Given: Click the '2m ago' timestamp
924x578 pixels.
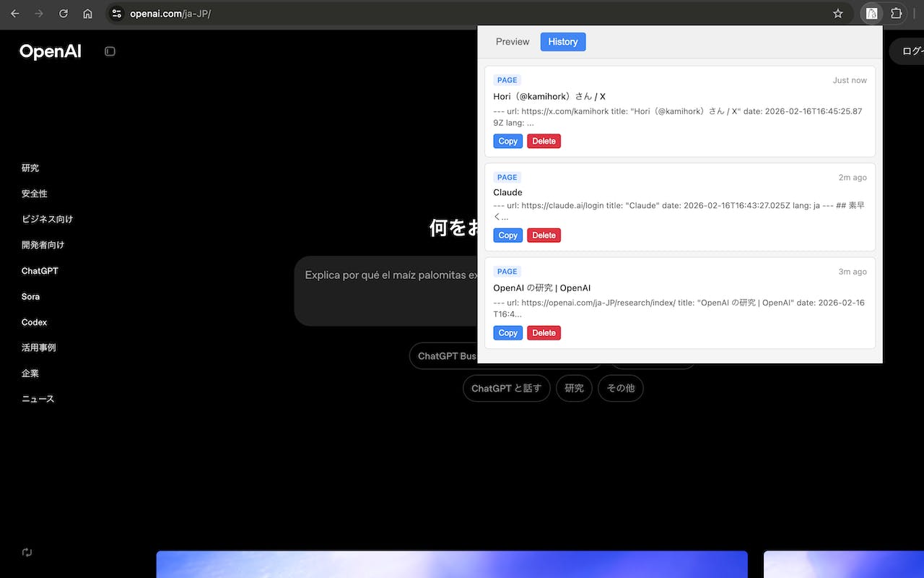Looking at the screenshot, I should [x=853, y=177].
